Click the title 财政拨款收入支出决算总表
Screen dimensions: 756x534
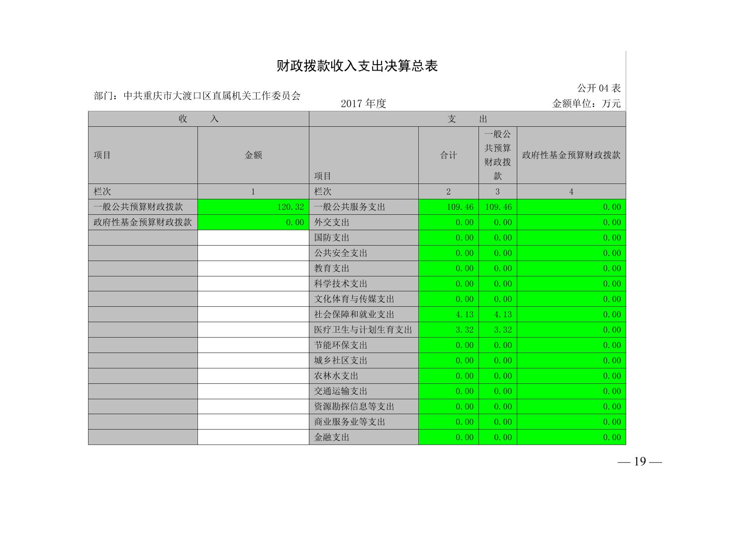[357, 66]
